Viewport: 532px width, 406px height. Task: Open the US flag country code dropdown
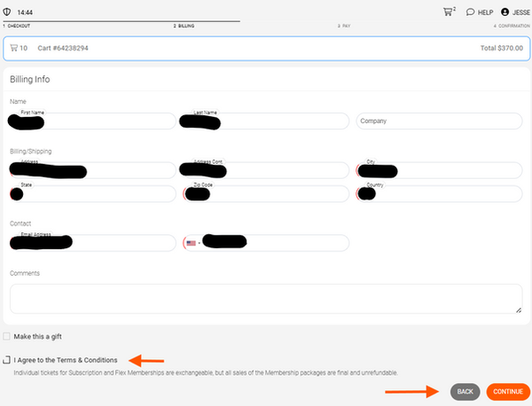193,243
